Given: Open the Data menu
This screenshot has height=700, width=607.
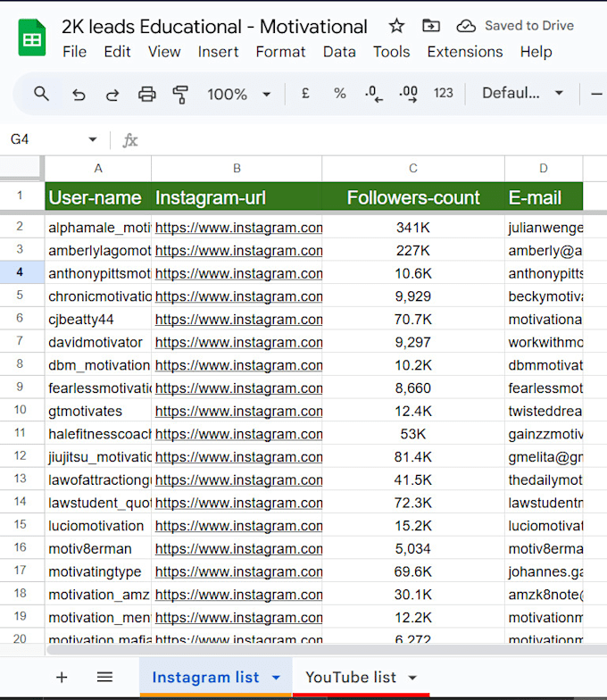Looking at the screenshot, I should click(339, 52).
